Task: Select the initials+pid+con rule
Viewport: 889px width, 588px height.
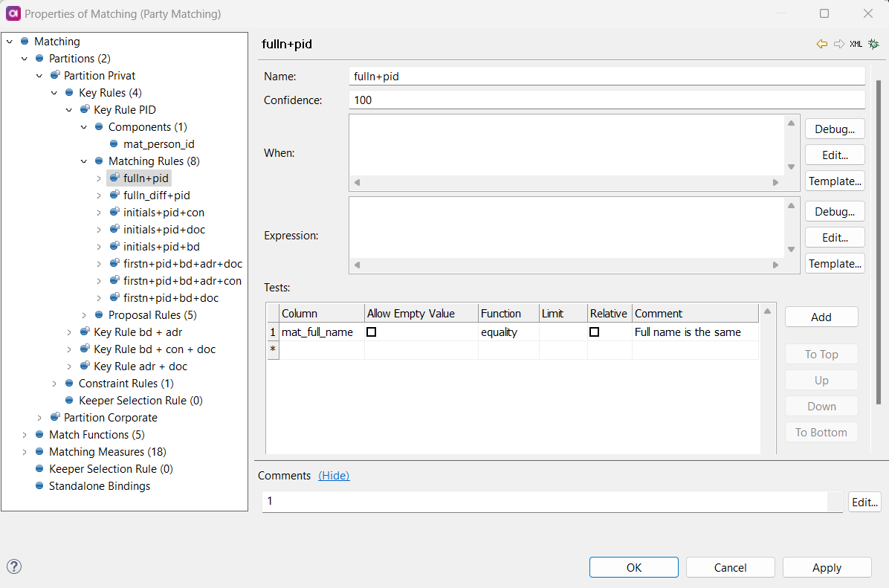Action: (164, 212)
